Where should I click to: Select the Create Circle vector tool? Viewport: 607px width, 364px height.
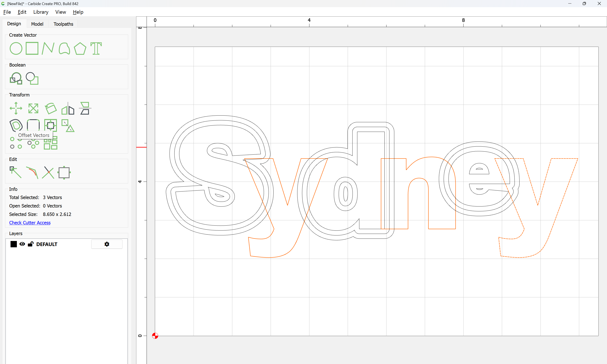(x=16, y=48)
